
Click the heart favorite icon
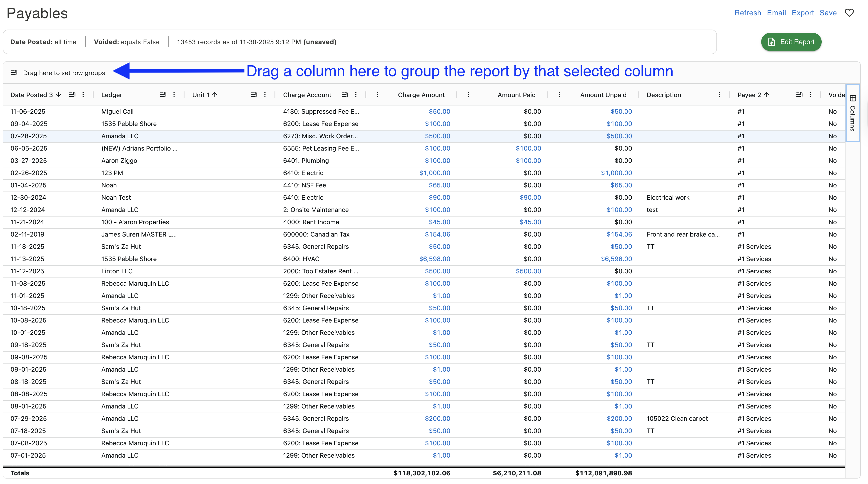(x=849, y=13)
